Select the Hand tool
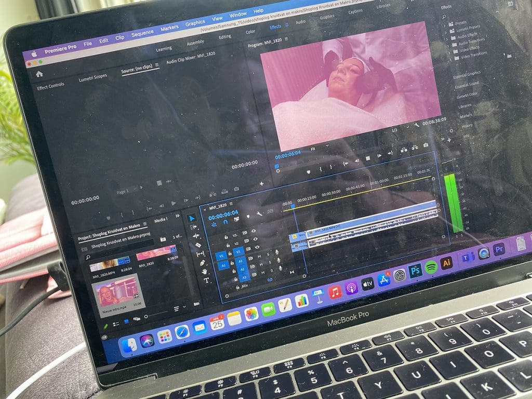 [205, 272]
